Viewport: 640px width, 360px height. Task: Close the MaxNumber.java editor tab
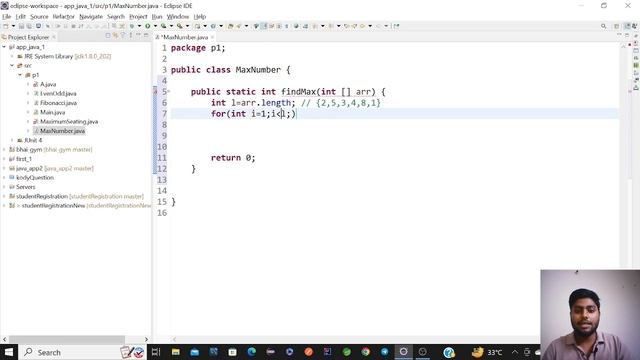point(212,37)
